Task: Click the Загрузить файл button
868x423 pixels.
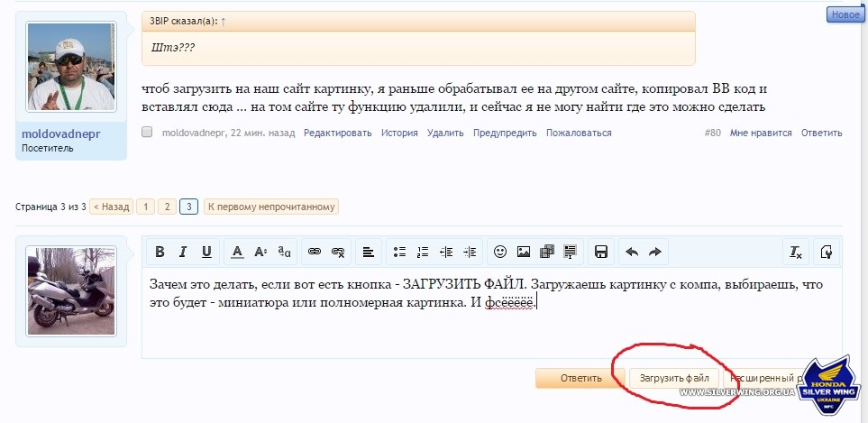Action: click(x=674, y=378)
